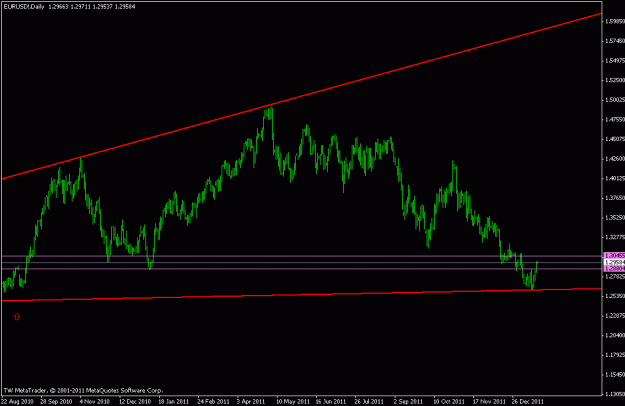Click the 1.17925 price axis value

pyautogui.click(x=615, y=355)
